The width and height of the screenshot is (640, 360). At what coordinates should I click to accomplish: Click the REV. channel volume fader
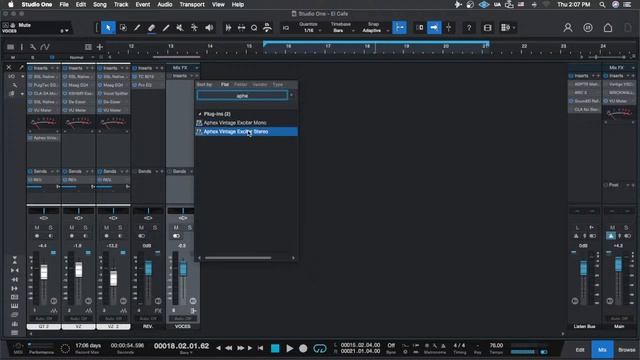[x=148, y=268]
